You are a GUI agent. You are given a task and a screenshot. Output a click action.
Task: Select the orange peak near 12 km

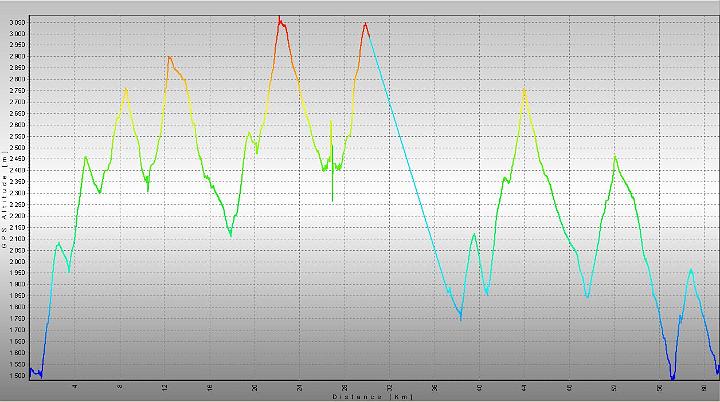click(170, 58)
